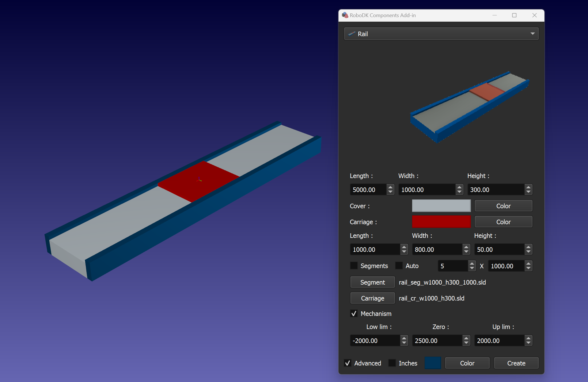Decrease the rail Height spinner value
This screenshot has width=588, height=382.
pos(528,192)
